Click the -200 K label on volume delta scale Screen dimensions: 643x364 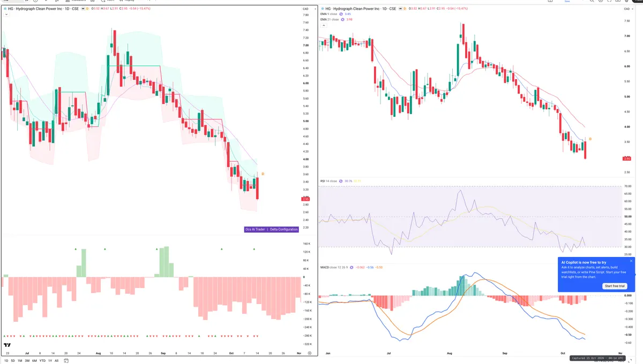click(308, 319)
